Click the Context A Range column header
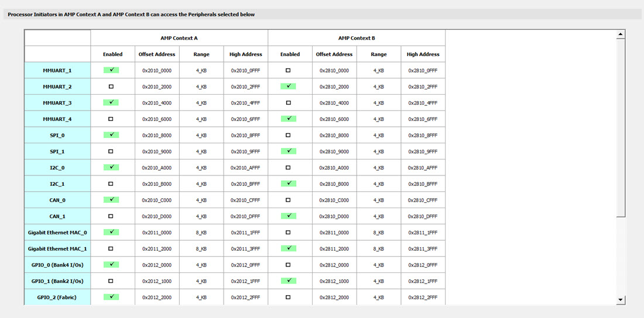The image size is (644, 318). click(201, 54)
